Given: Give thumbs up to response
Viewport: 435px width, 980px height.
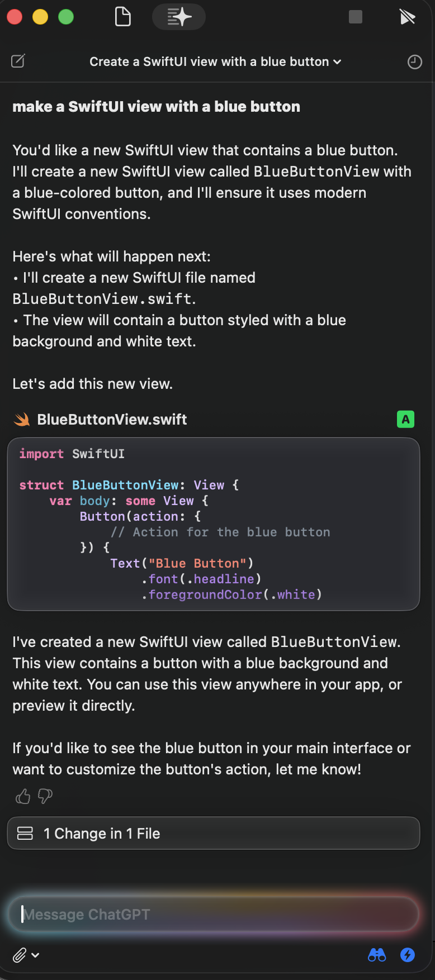Looking at the screenshot, I should (23, 796).
